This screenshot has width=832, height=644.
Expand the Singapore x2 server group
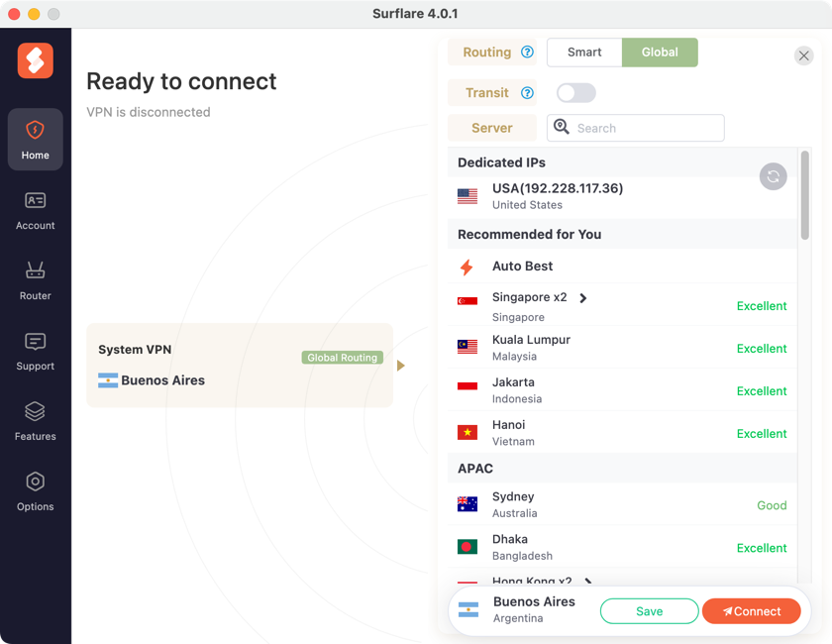point(583,298)
